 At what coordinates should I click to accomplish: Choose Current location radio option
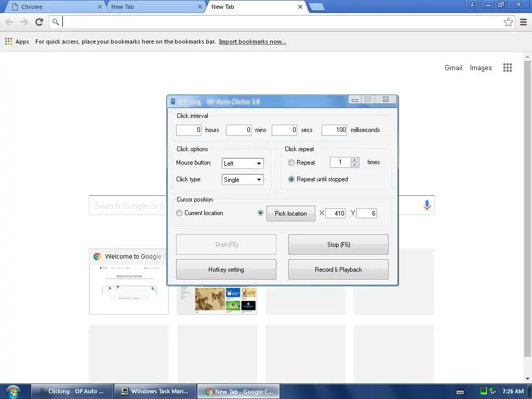click(x=179, y=213)
